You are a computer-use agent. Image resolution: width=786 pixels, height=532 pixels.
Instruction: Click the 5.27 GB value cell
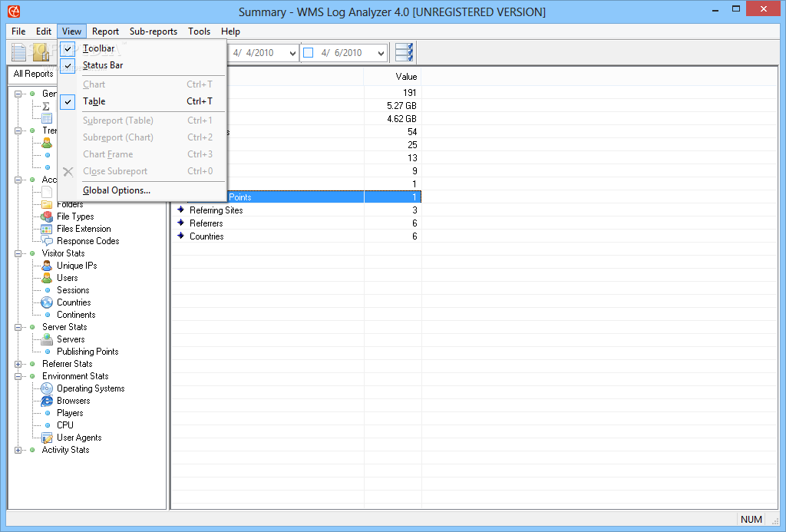click(x=392, y=106)
